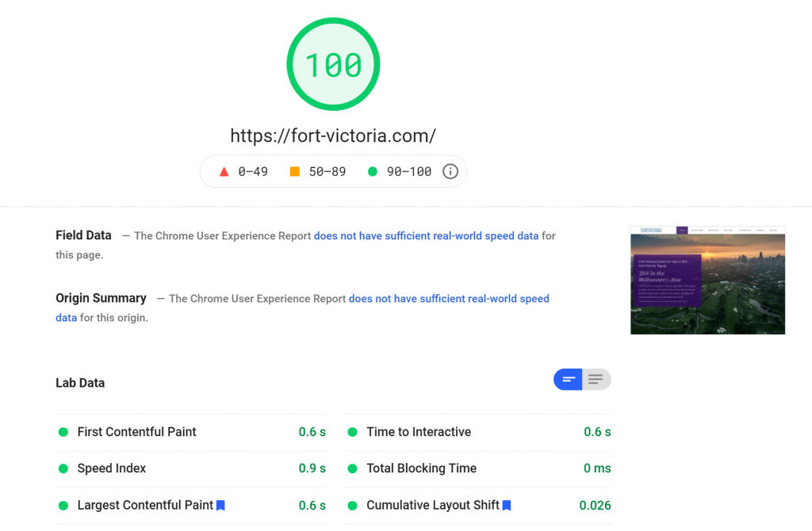The width and height of the screenshot is (812, 531).
Task: Open Origin Summary insufficient speed data link
Action: (449, 299)
